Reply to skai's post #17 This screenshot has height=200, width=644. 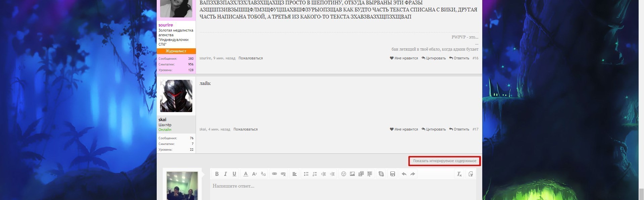click(459, 130)
